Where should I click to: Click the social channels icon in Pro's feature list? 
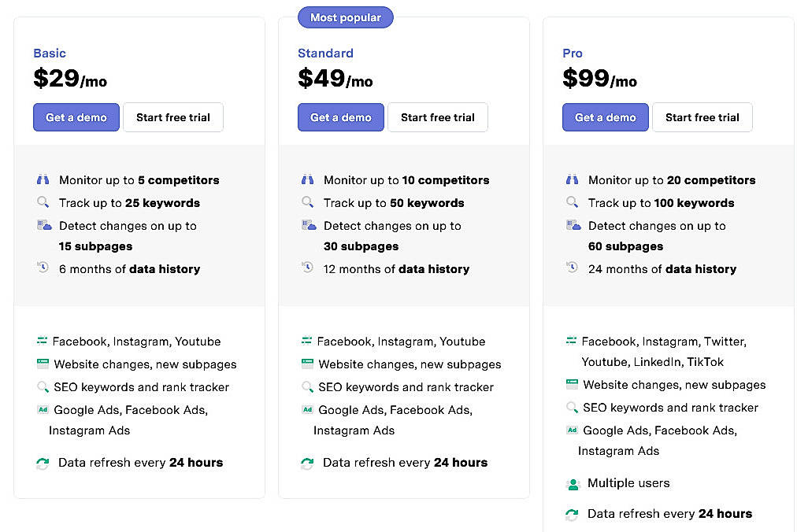coord(572,342)
